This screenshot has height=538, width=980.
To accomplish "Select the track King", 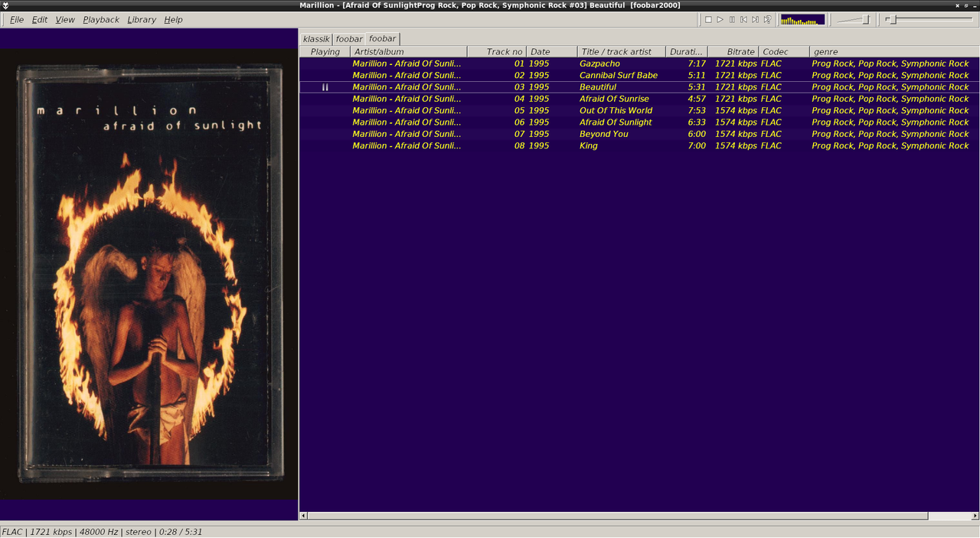I will tap(639, 145).
